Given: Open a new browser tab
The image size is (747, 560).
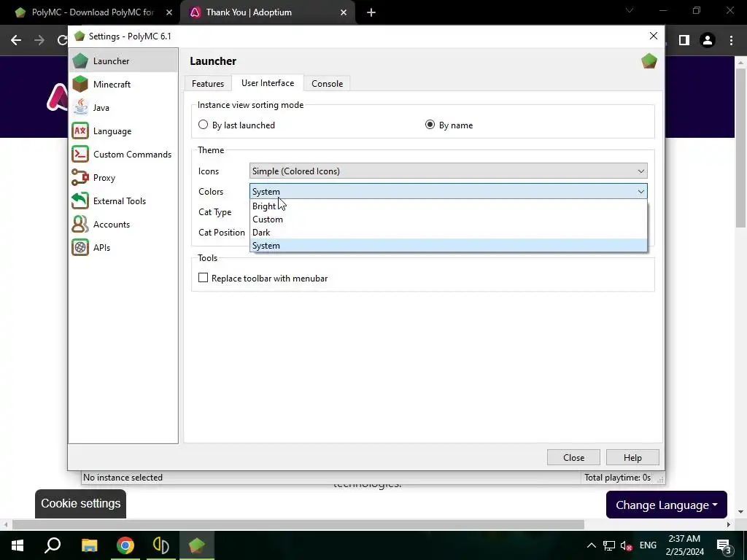Looking at the screenshot, I should click(371, 12).
